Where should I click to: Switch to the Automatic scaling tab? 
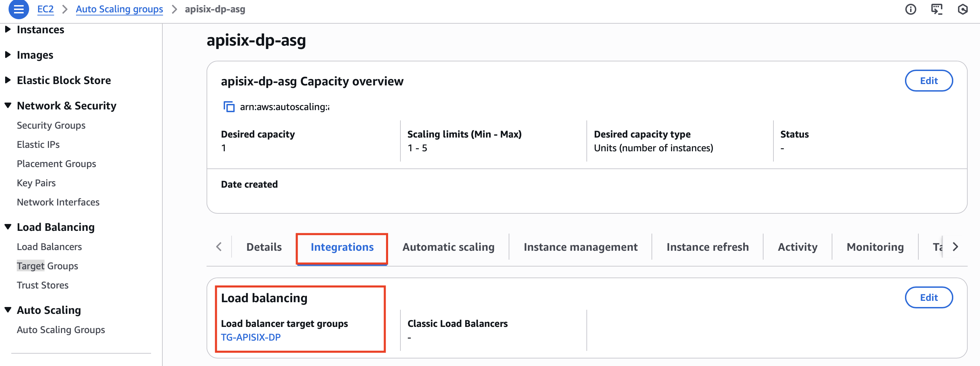click(448, 247)
